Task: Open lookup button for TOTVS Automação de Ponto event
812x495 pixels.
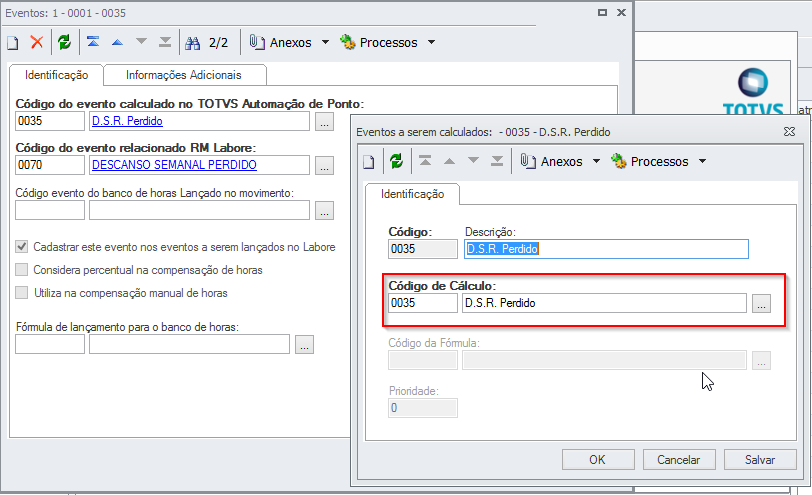Action: pyautogui.click(x=324, y=122)
